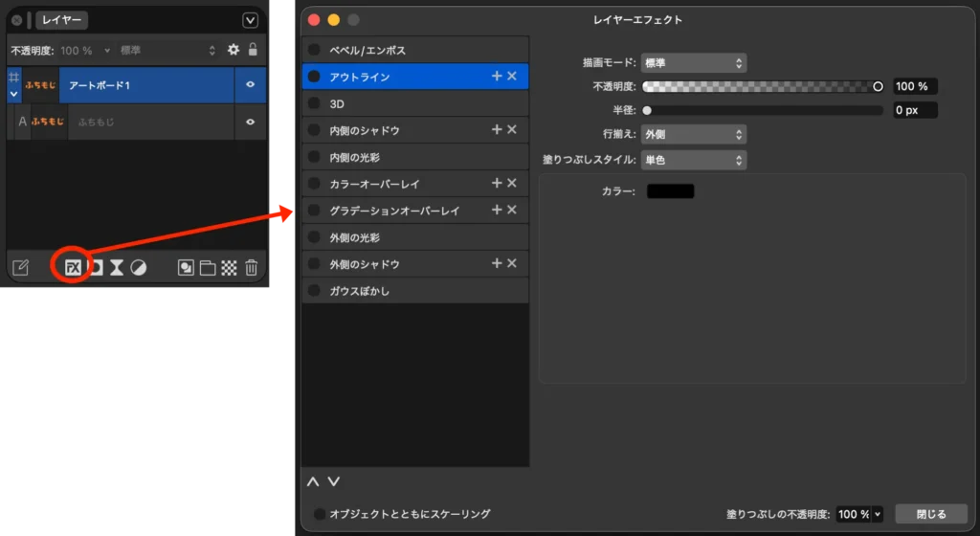The height and width of the screenshot is (536, 980).
Task: Remove the 内側のシャドウ effect with X
Action: pyautogui.click(x=512, y=129)
